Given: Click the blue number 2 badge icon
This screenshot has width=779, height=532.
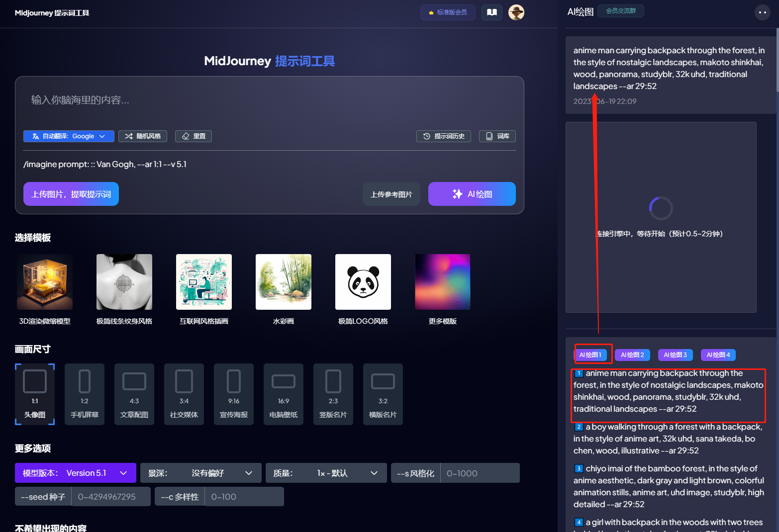Looking at the screenshot, I should coord(579,427).
